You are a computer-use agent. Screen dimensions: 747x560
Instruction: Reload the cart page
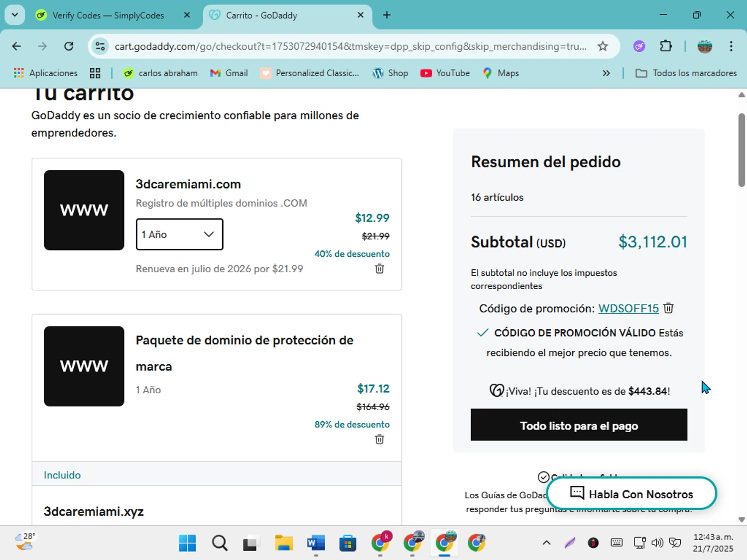69,46
